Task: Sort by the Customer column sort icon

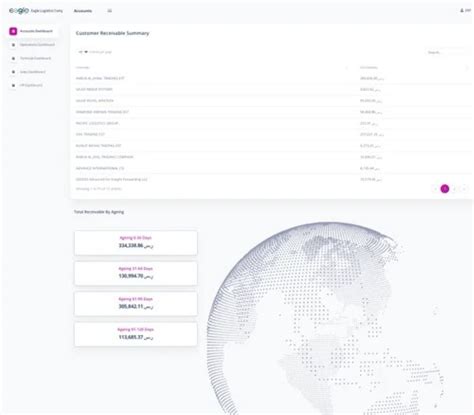Action: click(x=347, y=68)
